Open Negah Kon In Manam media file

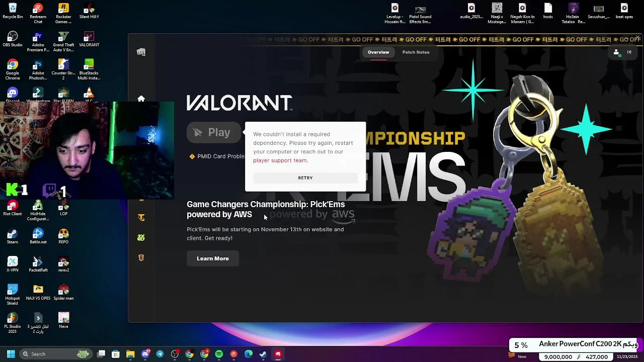pyautogui.click(x=522, y=14)
